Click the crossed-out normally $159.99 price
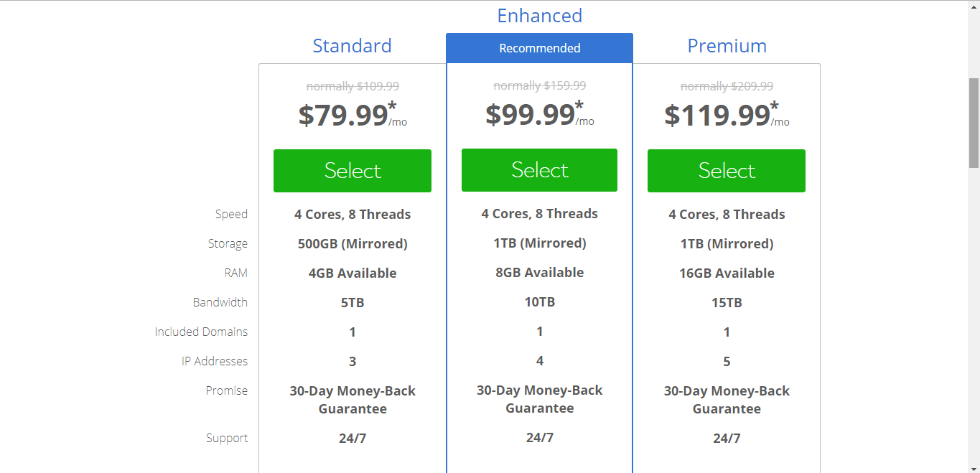 point(539,85)
